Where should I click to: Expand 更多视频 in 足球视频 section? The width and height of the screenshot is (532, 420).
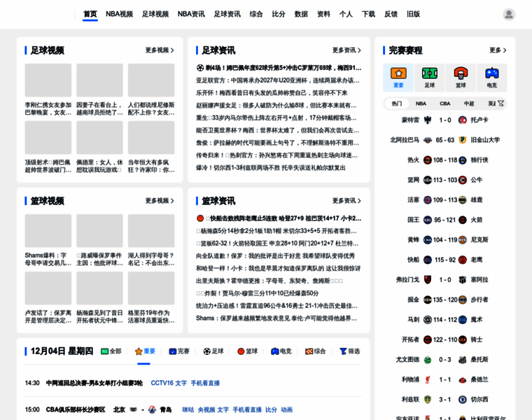(x=160, y=50)
